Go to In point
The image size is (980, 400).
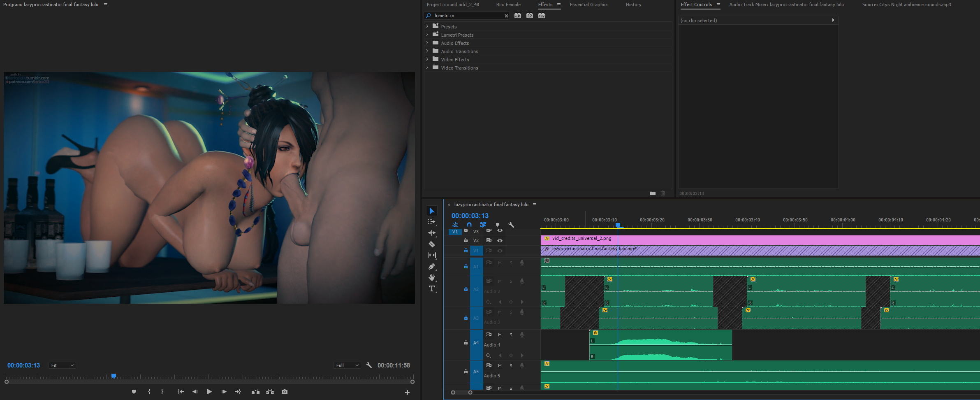pos(181,392)
